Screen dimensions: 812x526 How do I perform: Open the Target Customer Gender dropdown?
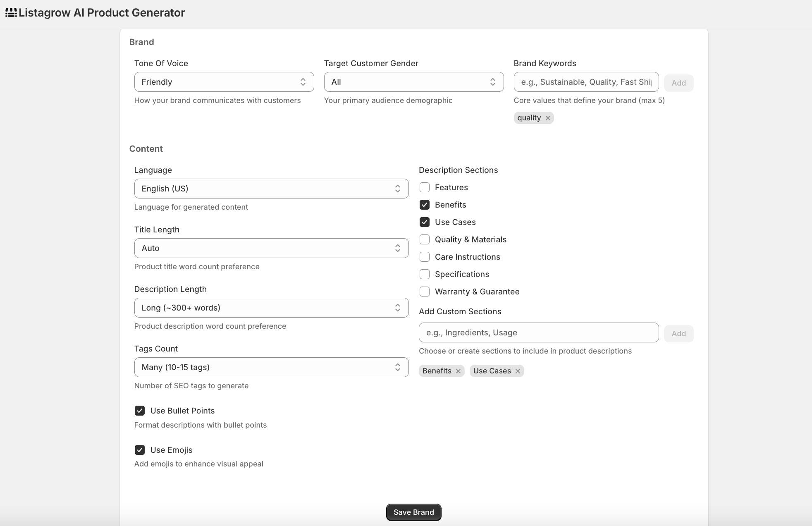point(413,82)
